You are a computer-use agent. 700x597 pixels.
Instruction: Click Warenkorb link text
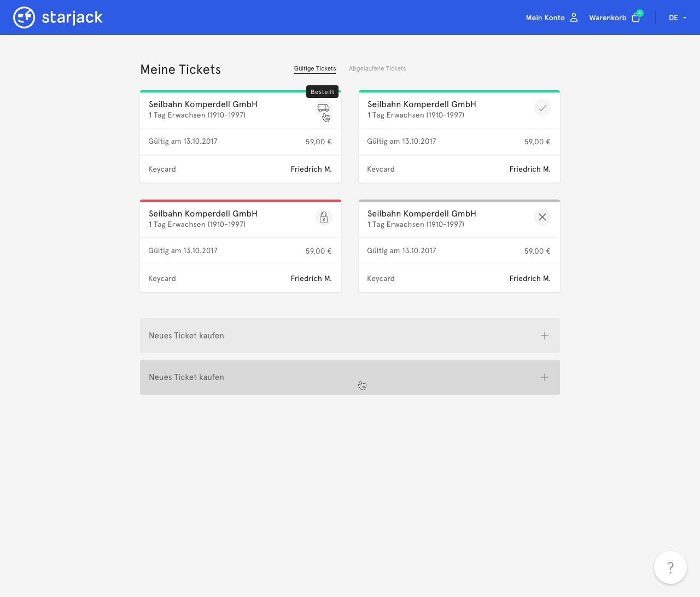click(608, 17)
